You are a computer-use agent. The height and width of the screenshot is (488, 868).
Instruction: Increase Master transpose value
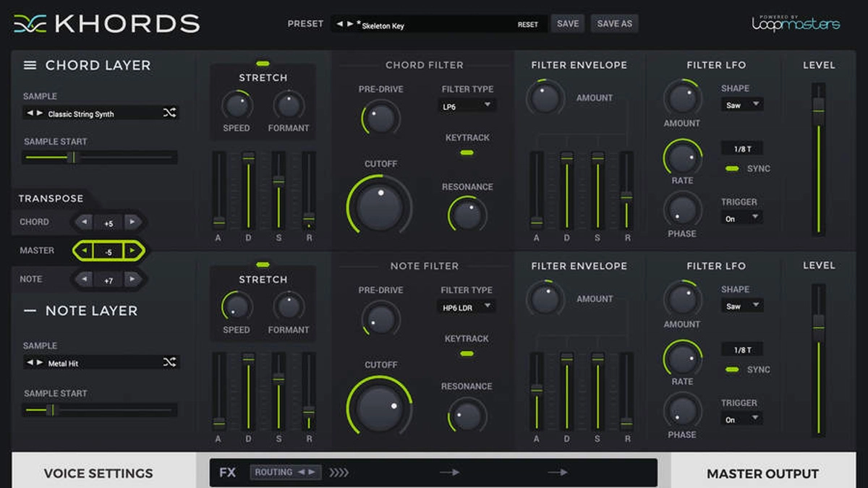click(x=132, y=251)
